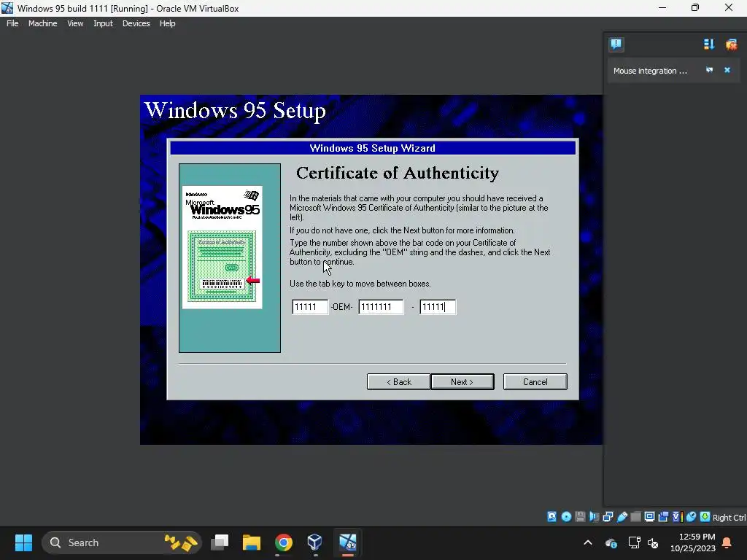Click the virtualization CPU status icon

click(x=677, y=517)
